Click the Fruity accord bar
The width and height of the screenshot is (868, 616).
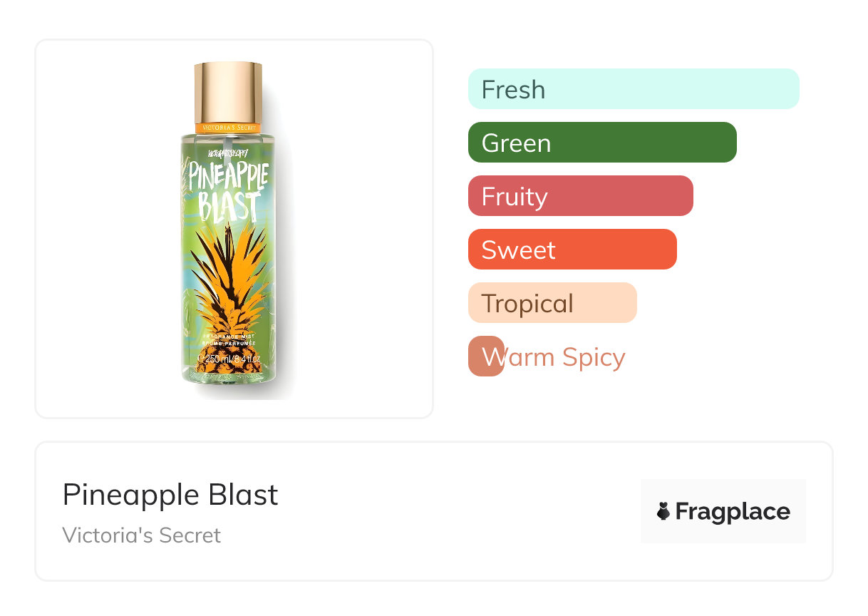tap(580, 196)
